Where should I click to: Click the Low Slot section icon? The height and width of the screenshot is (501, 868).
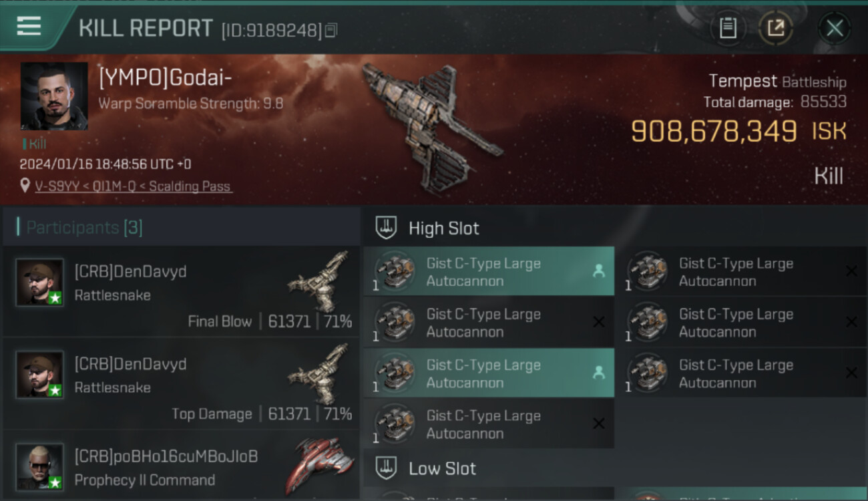tap(386, 468)
